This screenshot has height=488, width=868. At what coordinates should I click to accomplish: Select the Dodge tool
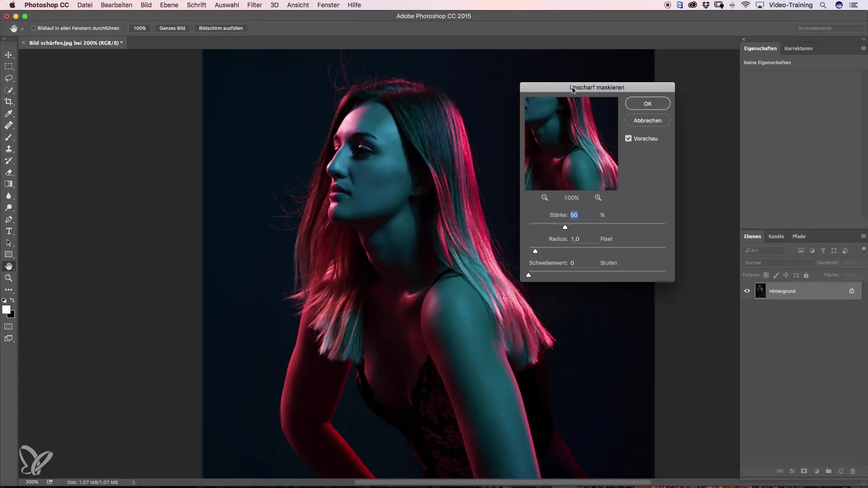click(x=9, y=208)
